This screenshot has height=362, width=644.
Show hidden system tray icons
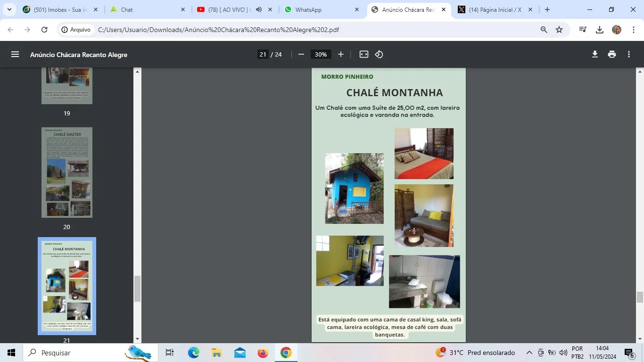[529, 353]
